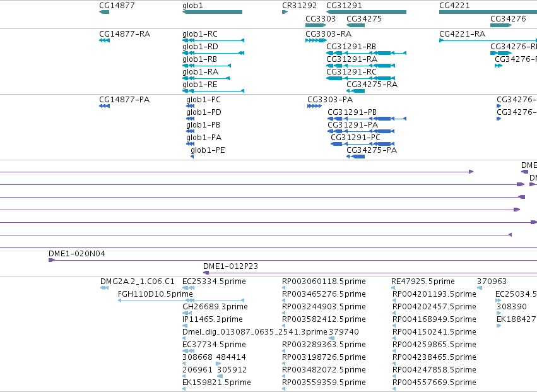Select the CG34276 gene label
The image size is (537, 392).
(x=508, y=18)
